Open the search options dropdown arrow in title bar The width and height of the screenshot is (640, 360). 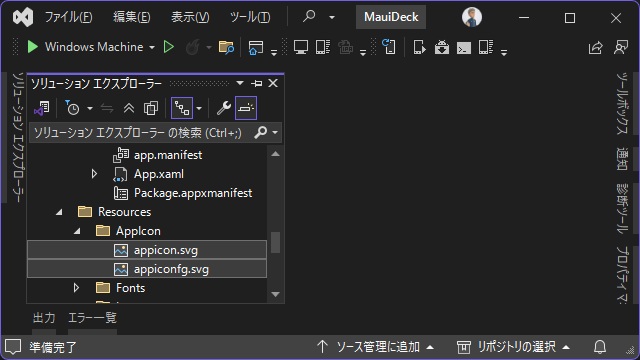pos(332,18)
